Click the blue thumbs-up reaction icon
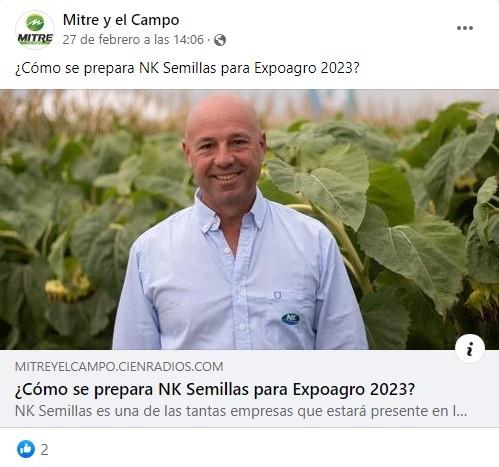Screen dimensions: 499x467 (26, 449)
